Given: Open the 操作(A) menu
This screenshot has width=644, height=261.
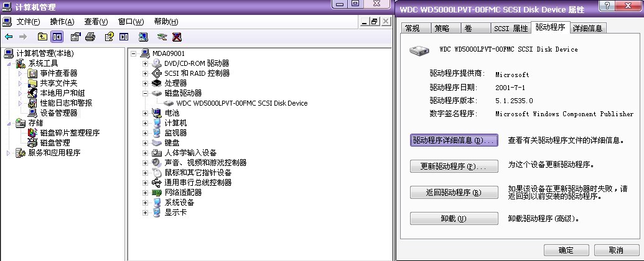Looking at the screenshot, I should point(62,22).
